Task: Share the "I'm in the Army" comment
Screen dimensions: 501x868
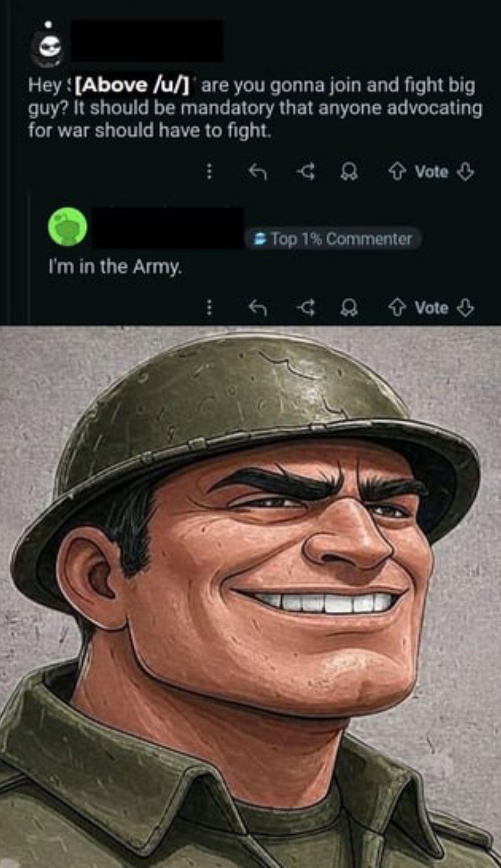Action: [x=305, y=307]
